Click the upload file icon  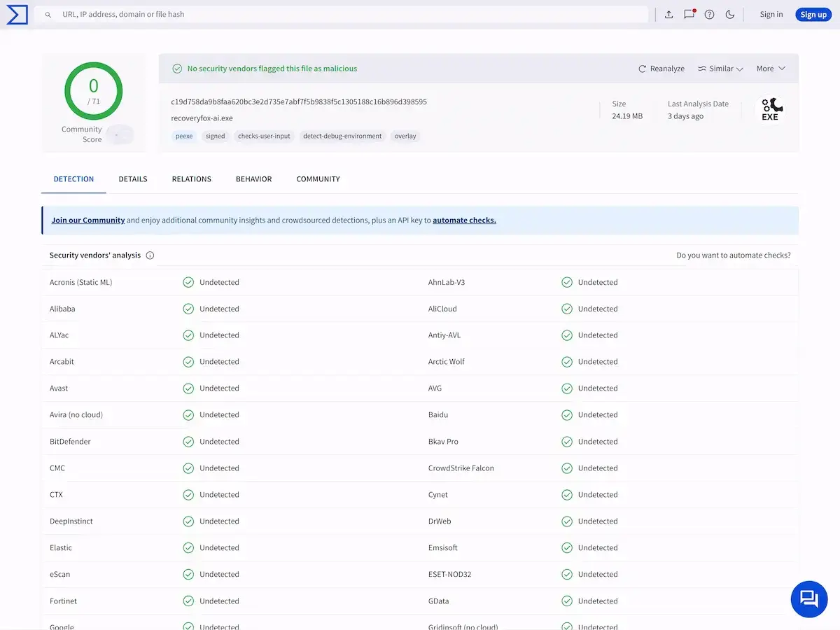pyautogui.click(x=668, y=15)
